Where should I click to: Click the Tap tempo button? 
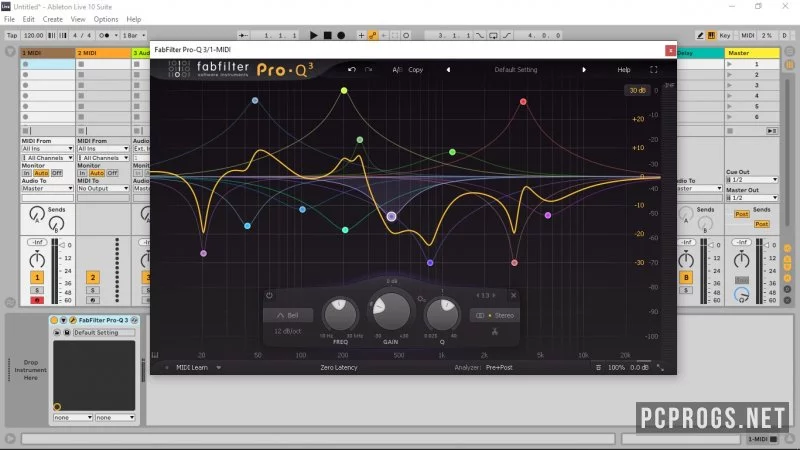tap(12, 35)
